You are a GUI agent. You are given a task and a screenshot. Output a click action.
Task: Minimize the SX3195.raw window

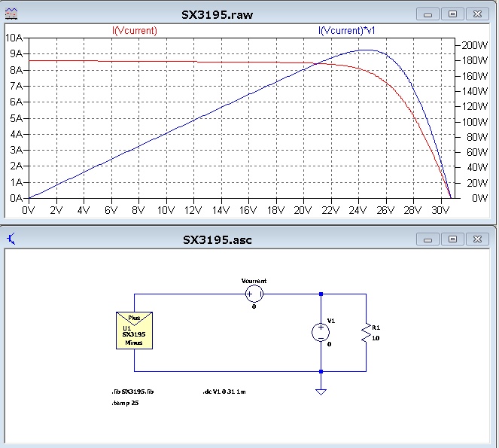[428, 14]
